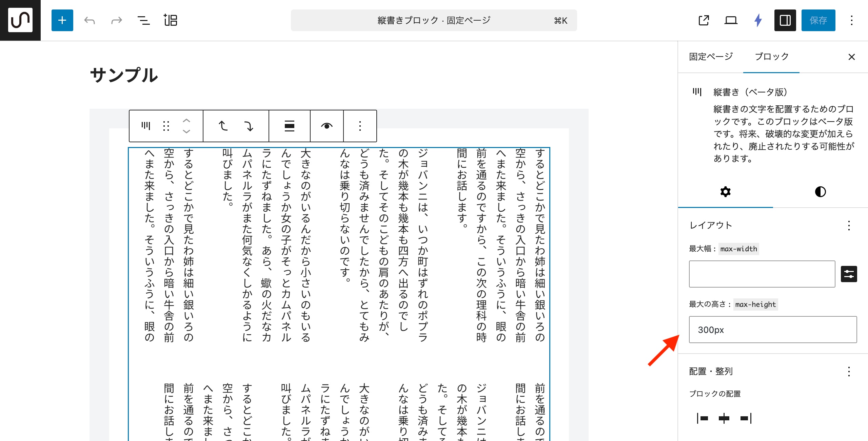The height and width of the screenshot is (441, 868).
Task: Toggle the settings sidebar panel button
Action: tap(785, 20)
